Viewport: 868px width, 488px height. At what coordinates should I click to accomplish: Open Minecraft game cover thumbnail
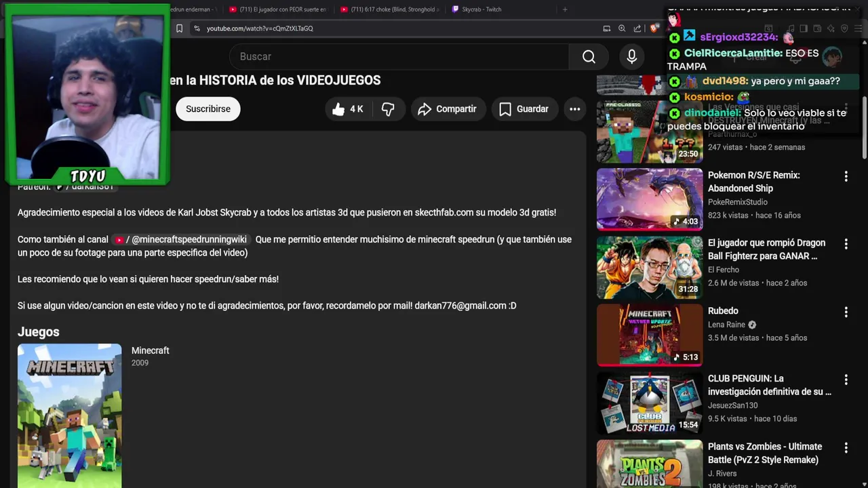click(x=70, y=415)
